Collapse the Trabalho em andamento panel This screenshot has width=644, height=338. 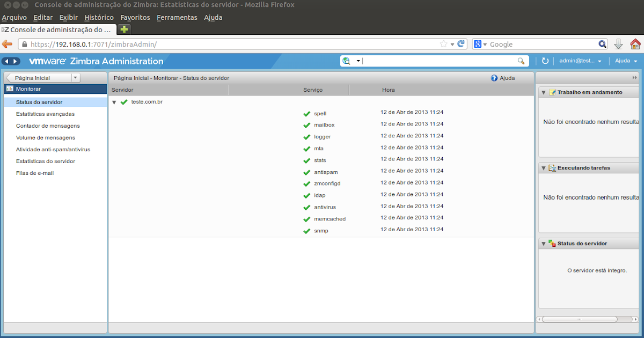coord(543,92)
